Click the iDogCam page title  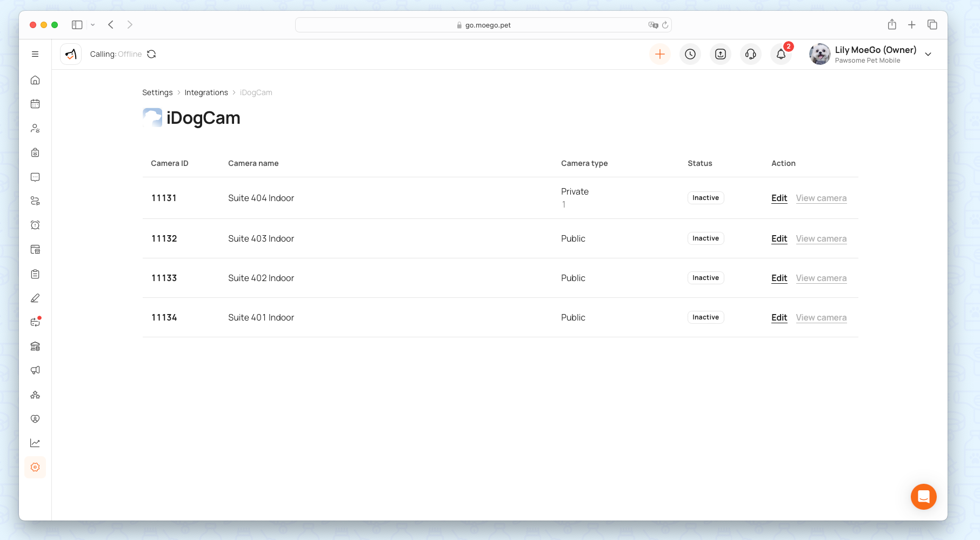(x=203, y=118)
